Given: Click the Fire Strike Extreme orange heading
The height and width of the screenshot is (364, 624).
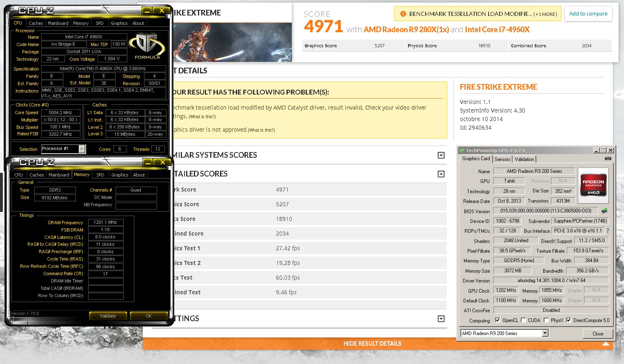Looking at the screenshot, I should [x=498, y=87].
